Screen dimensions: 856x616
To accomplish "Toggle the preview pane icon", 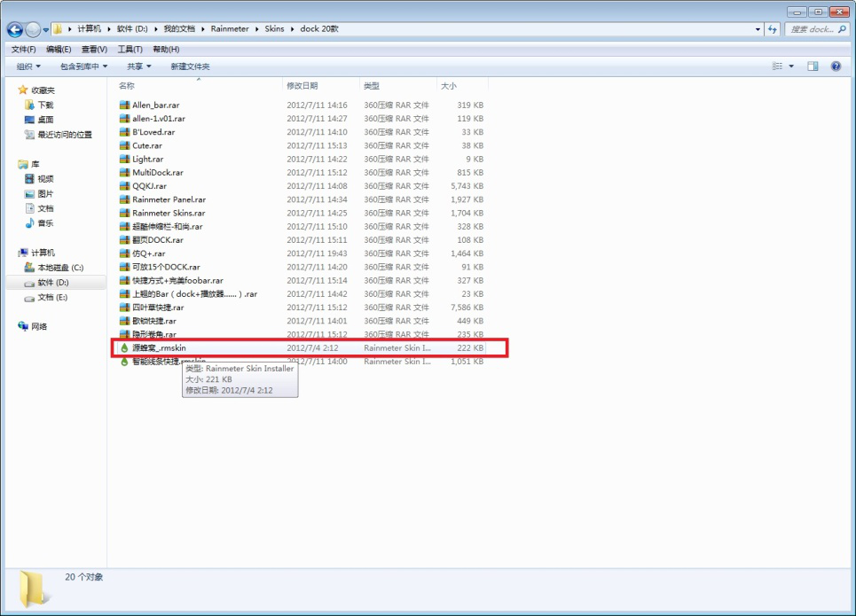I will click(x=813, y=66).
